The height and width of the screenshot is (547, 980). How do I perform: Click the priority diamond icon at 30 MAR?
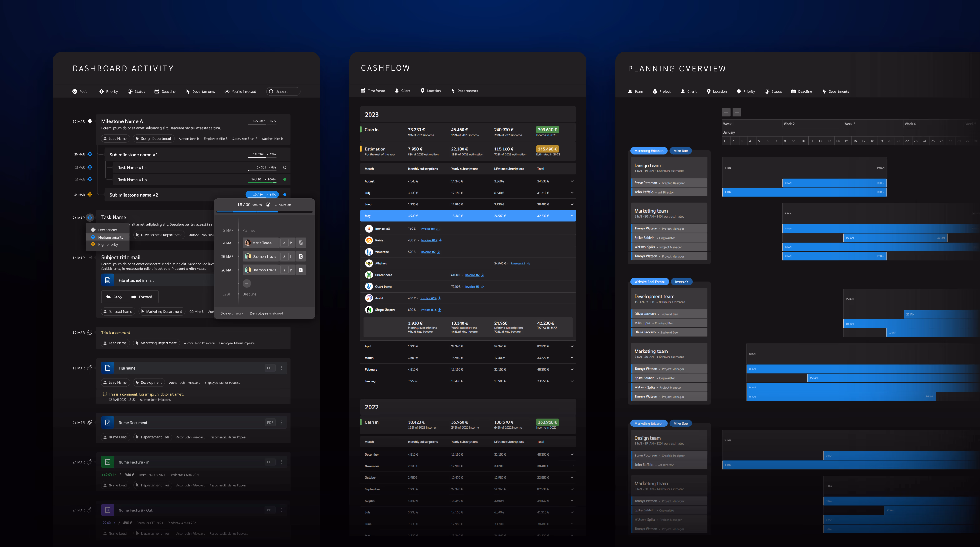click(x=90, y=121)
